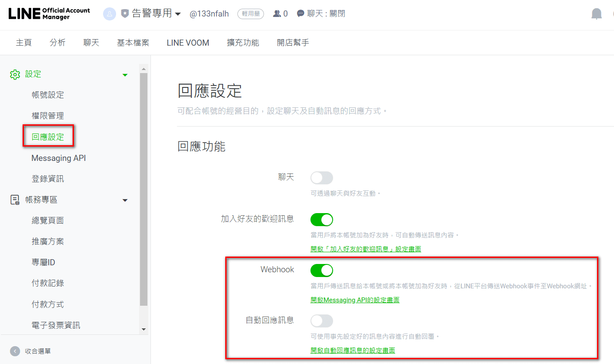Switch to the LINE VOOM tab
This screenshot has width=614, height=364.
click(x=188, y=43)
